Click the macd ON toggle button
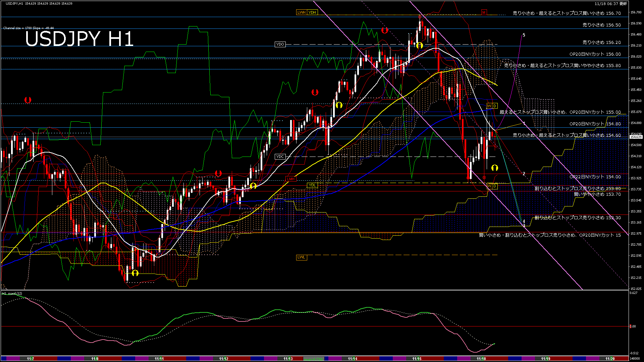Screen dimensions: 644x362 313,359
